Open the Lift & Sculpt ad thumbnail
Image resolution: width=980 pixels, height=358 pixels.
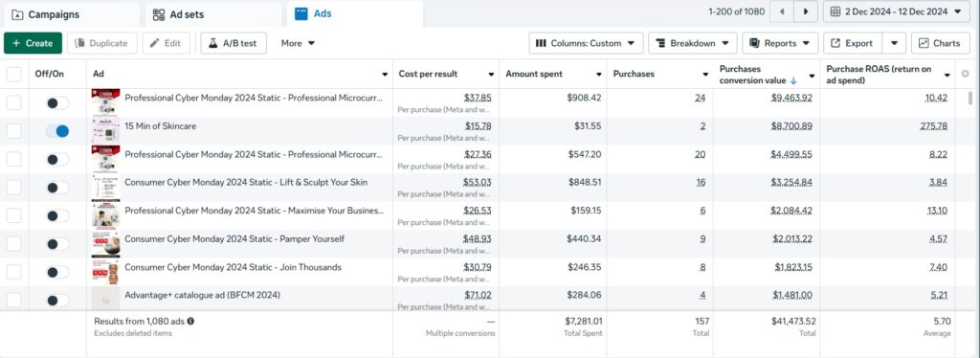pyautogui.click(x=105, y=188)
